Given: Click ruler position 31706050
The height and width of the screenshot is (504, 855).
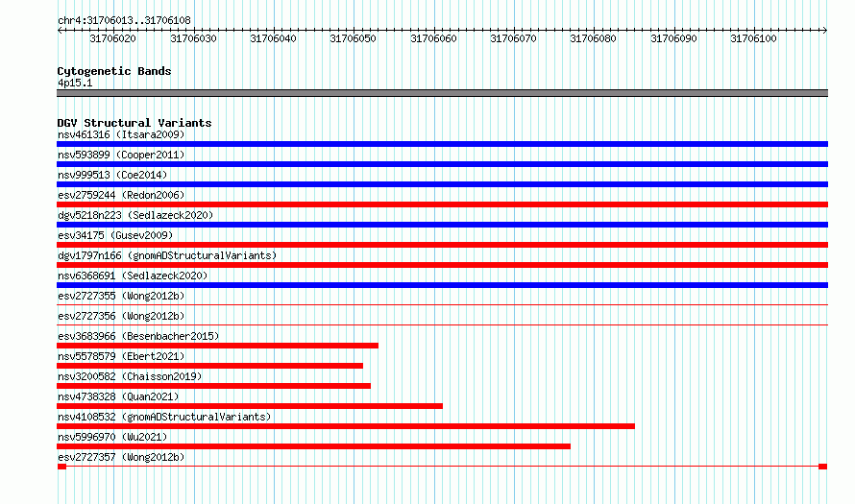Looking at the screenshot, I should pos(354,38).
